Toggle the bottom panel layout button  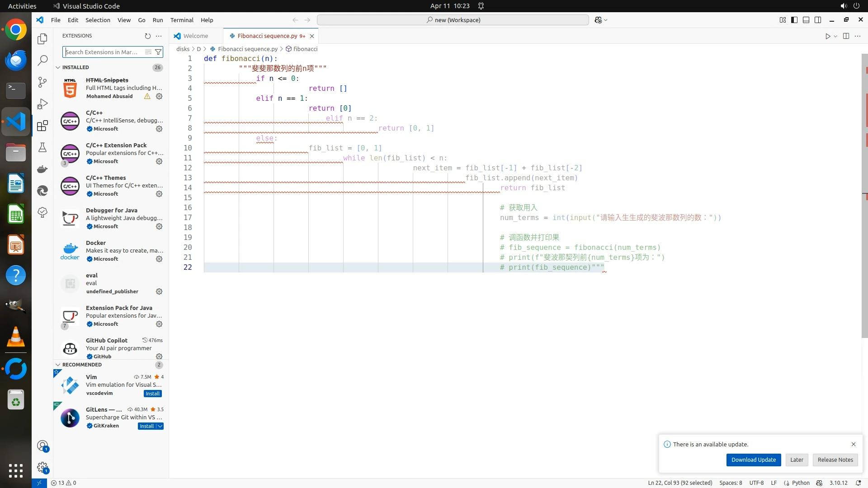806,20
